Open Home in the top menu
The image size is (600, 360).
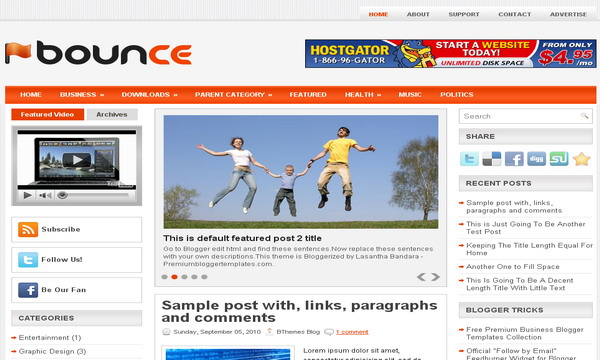[x=378, y=14]
